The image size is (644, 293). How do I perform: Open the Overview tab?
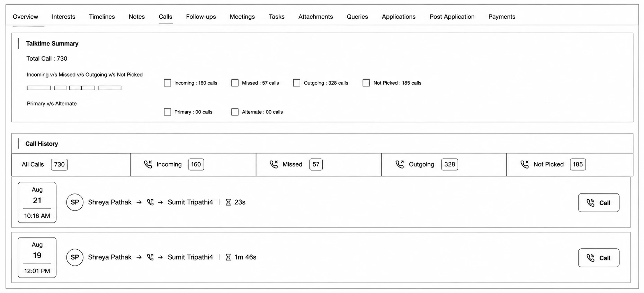coord(26,17)
